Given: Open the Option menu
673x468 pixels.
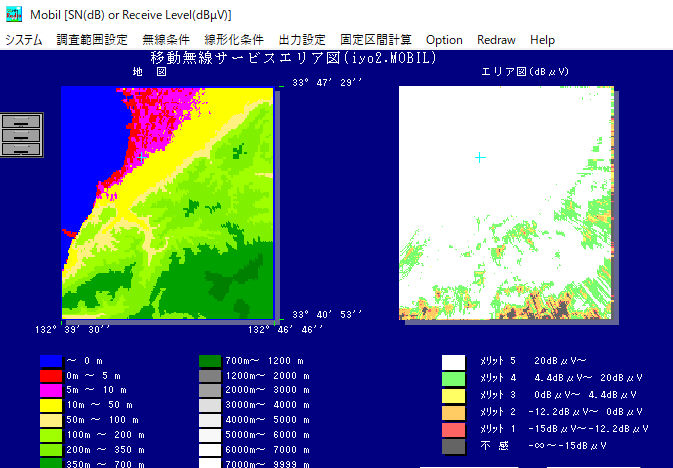Looking at the screenshot, I should (444, 40).
